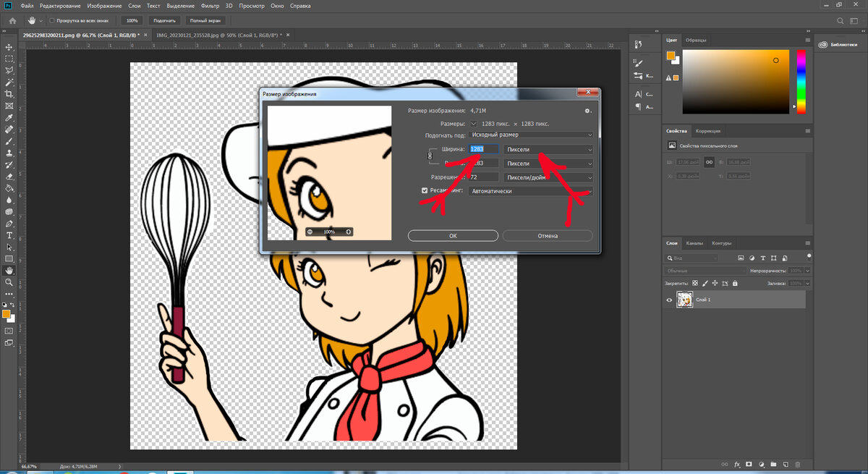Toggle lock position icon
The width and height of the screenshot is (868, 474).
715,283
